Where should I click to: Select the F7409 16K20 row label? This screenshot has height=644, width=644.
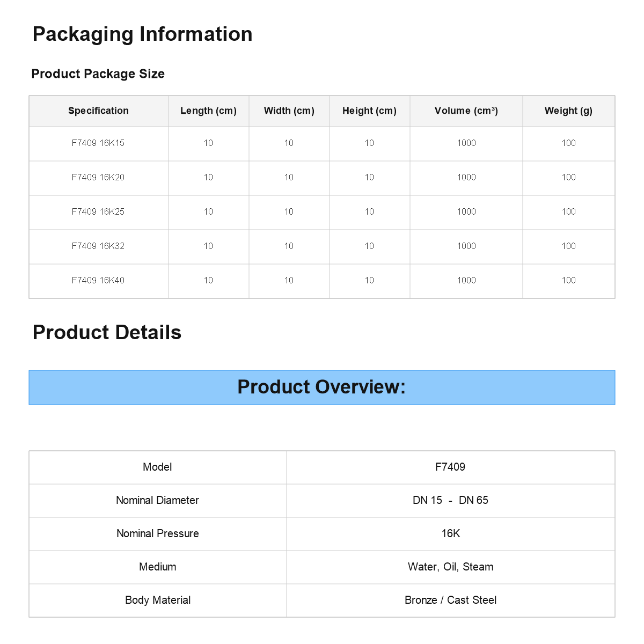(98, 177)
